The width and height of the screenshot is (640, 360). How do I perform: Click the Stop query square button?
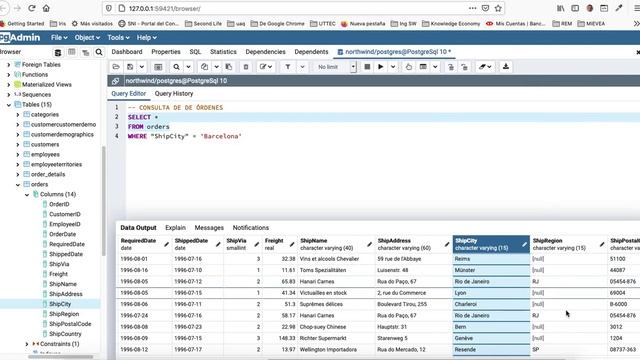pyautogui.click(x=367, y=67)
